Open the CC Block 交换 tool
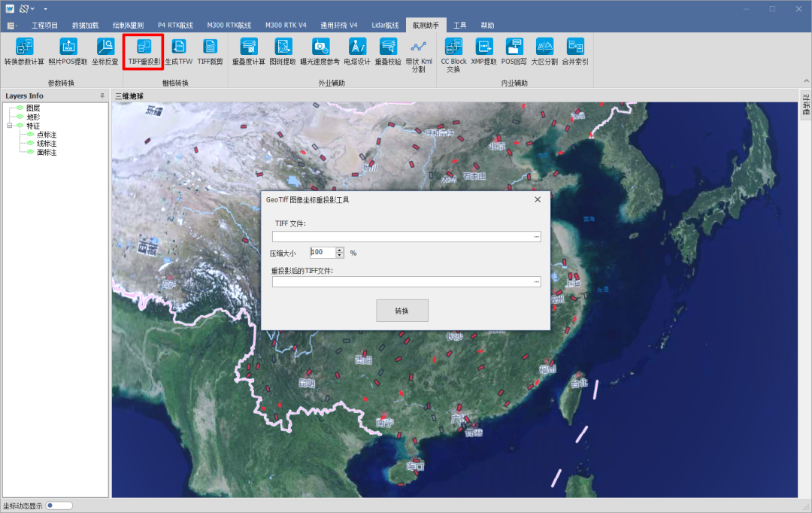This screenshot has height=513, width=812. click(453, 56)
